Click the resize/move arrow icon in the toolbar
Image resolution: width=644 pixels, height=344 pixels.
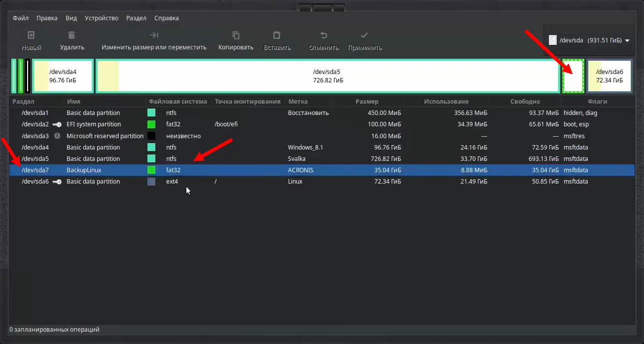[153, 36]
